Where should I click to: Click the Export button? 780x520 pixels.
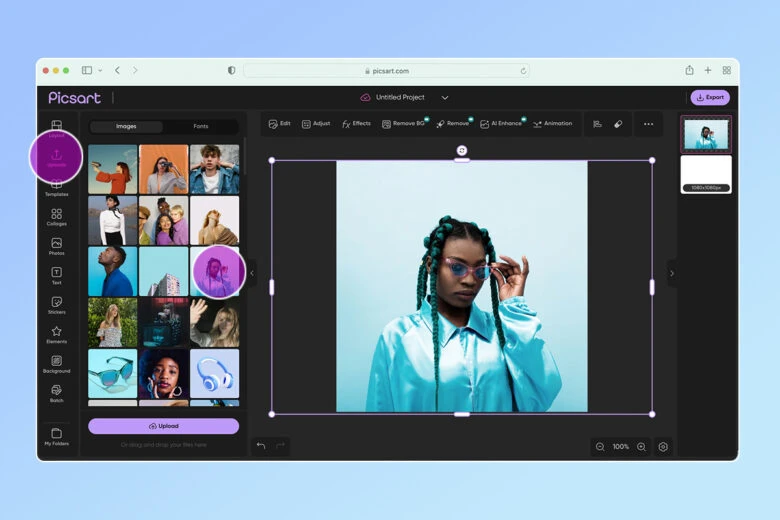[710, 97]
